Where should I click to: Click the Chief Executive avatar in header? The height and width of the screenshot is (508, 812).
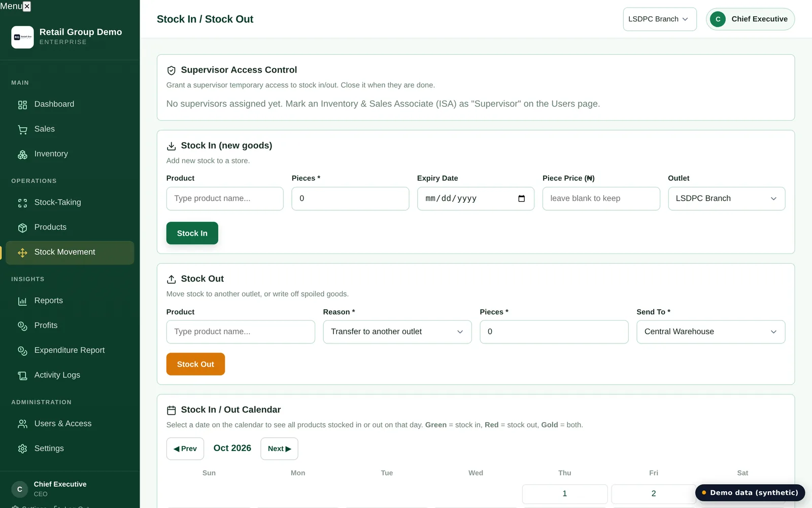click(718, 19)
